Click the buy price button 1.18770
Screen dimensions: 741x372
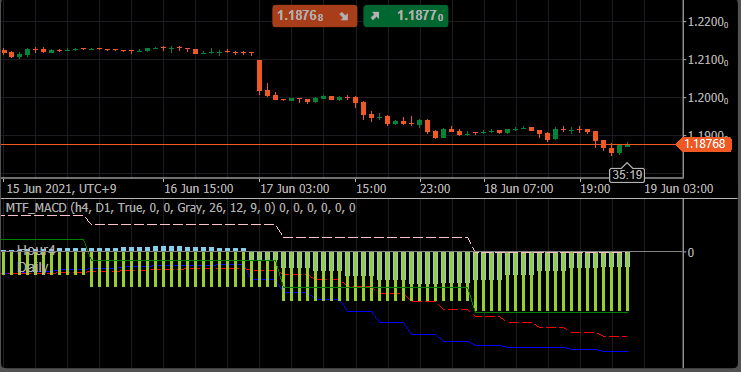(x=405, y=16)
